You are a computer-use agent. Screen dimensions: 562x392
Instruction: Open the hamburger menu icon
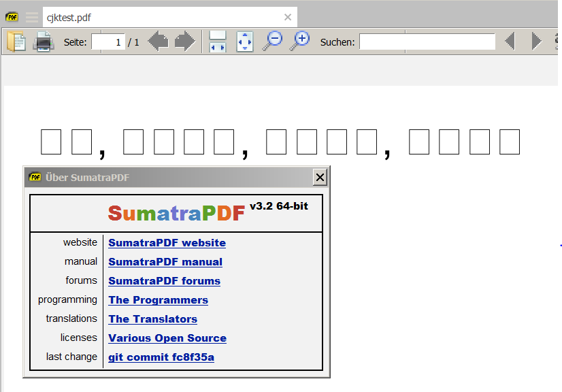tap(32, 17)
